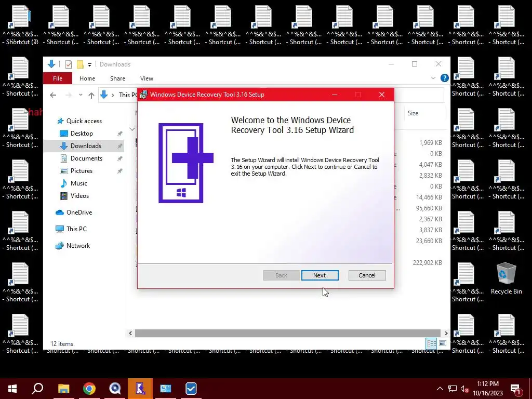The height and width of the screenshot is (399, 532).
Task: Click the 1,969 KB size entry
Action: 430,143
